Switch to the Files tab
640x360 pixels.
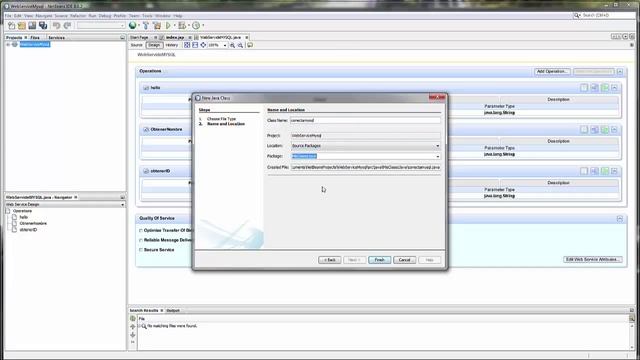(x=35, y=38)
